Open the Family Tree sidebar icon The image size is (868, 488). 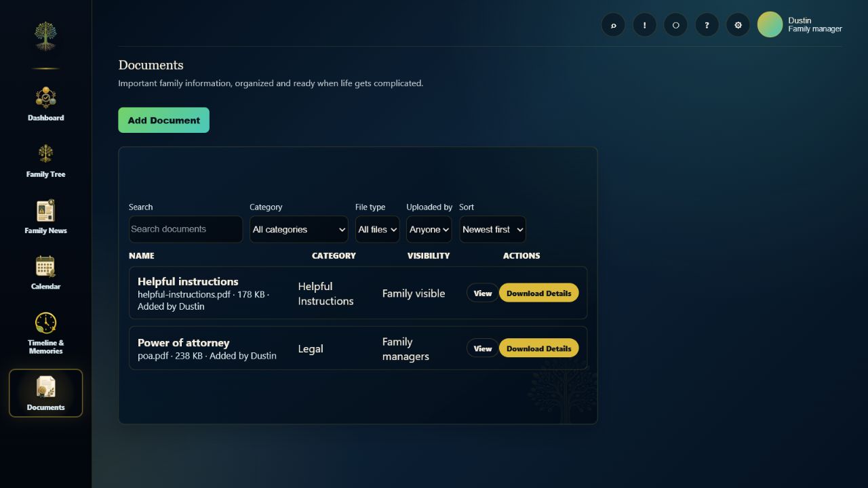(45, 154)
